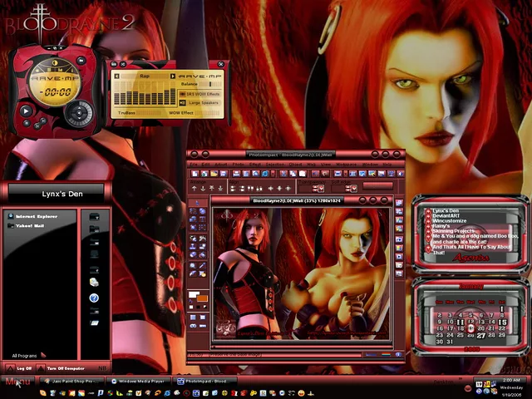532x399 pixels.
Task: Open Yahoo! Mail from the start menu
Action: tap(26, 225)
